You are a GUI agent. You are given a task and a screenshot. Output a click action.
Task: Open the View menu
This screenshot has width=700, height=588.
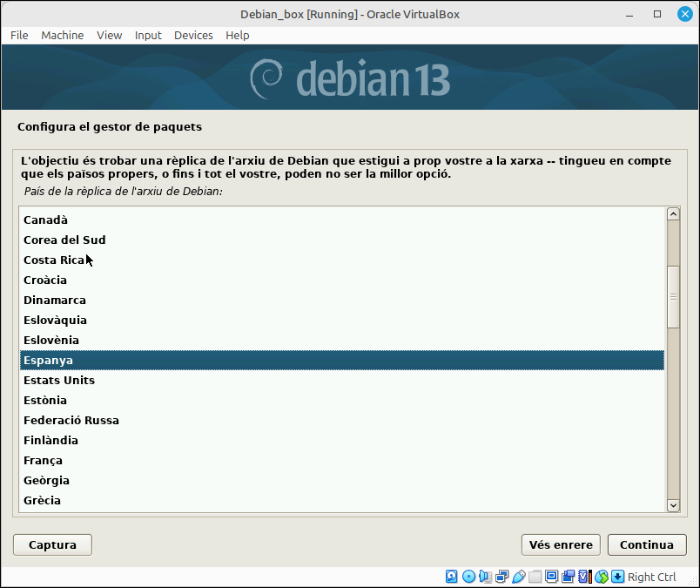(x=110, y=36)
